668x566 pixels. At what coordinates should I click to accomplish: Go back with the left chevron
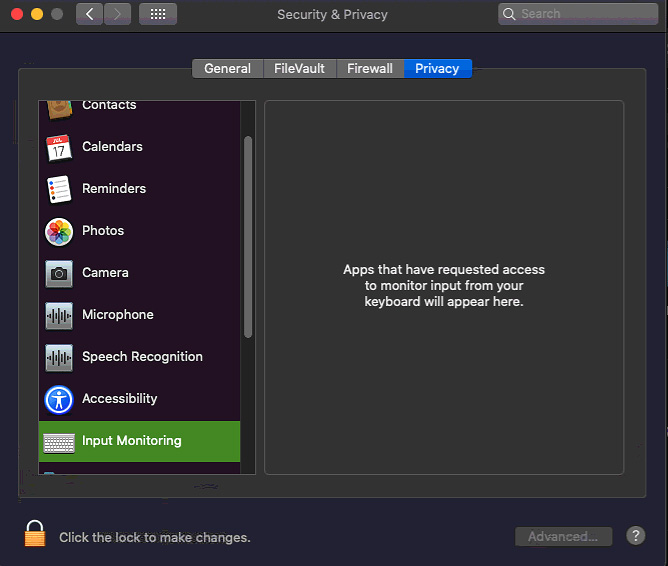pos(89,14)
